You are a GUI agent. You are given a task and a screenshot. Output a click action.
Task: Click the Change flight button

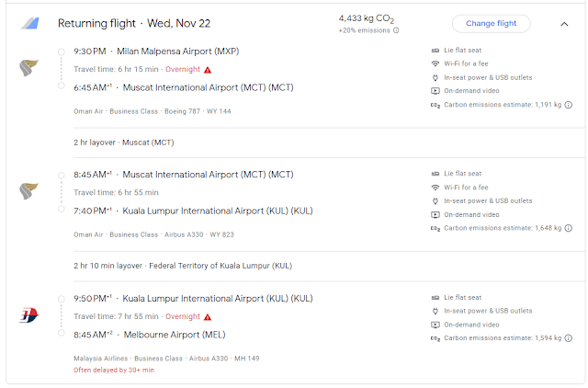point(491,24)
